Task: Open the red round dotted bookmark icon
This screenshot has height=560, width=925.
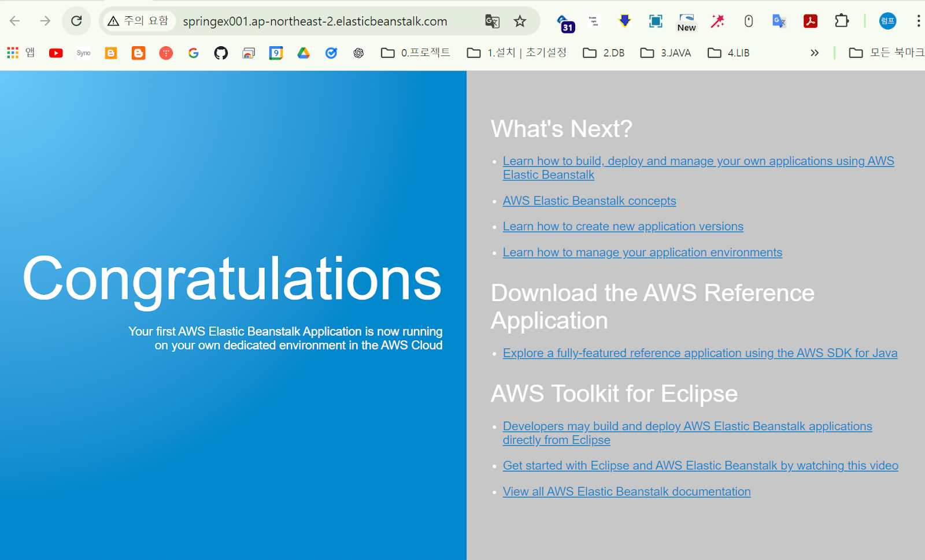Action: (x=166, y=53)
